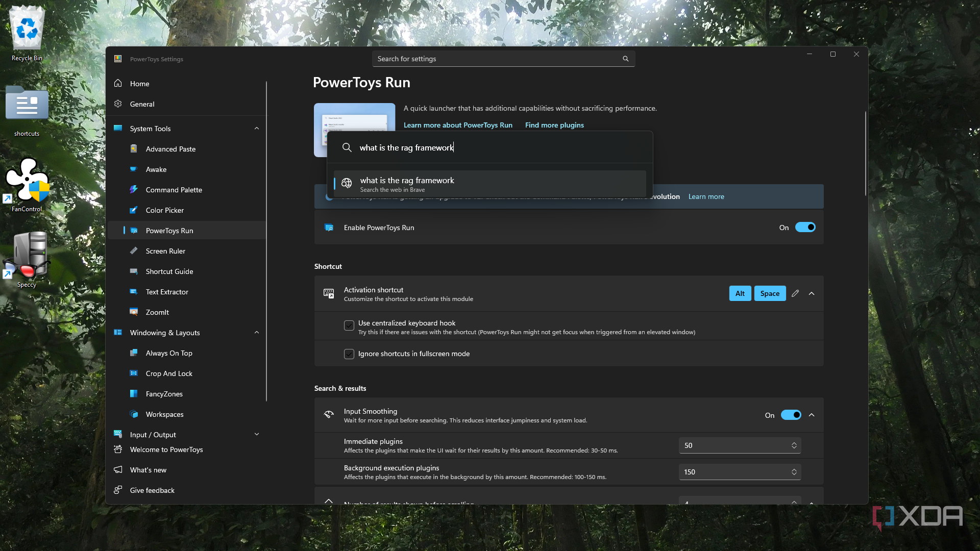The height and width of the screenshot is (551, 980).
Task: Open Shortcut Guide settings
Action: [x=187, y=271]
